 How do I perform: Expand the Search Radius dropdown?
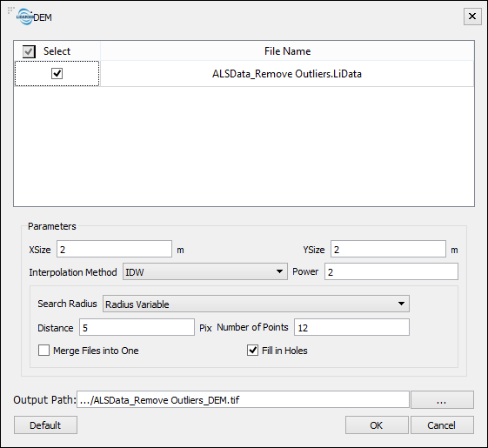click(256, 304)
